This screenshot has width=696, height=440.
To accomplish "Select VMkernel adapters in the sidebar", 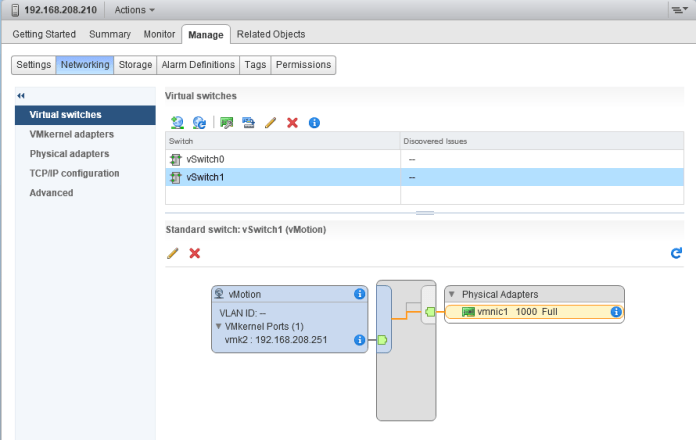I will (71, 134).
